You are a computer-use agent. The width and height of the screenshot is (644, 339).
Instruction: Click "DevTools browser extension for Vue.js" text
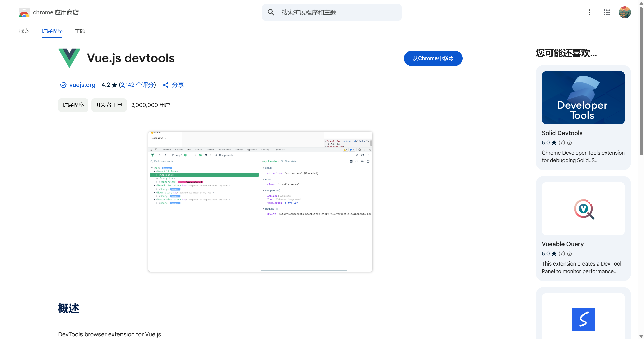tap(110, 334)
